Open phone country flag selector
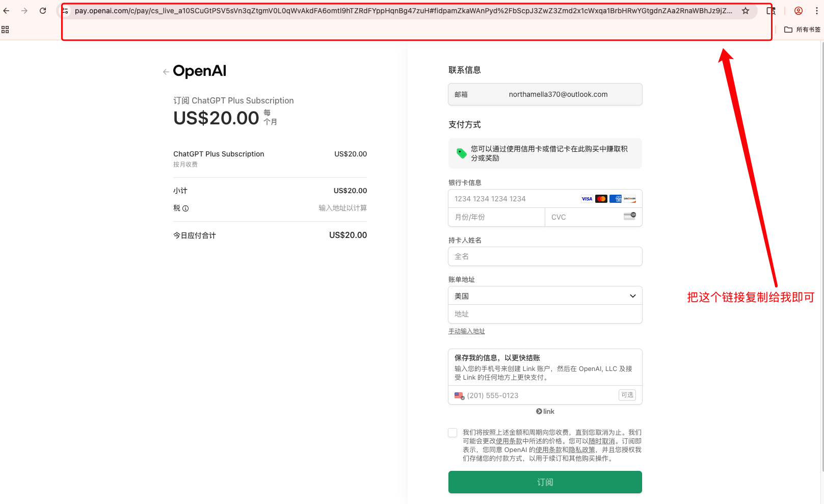 459,395
